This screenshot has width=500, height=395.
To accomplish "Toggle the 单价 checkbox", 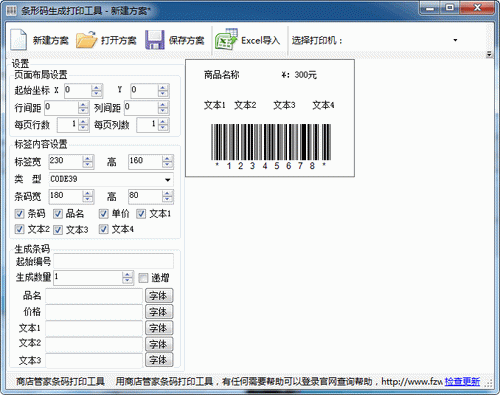I will click(x=104, y=214).
